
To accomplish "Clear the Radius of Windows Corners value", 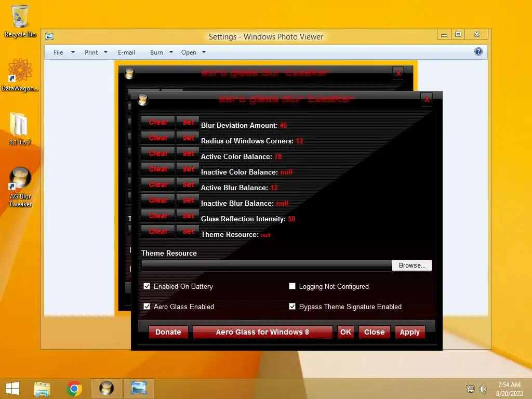I will 158,138.
